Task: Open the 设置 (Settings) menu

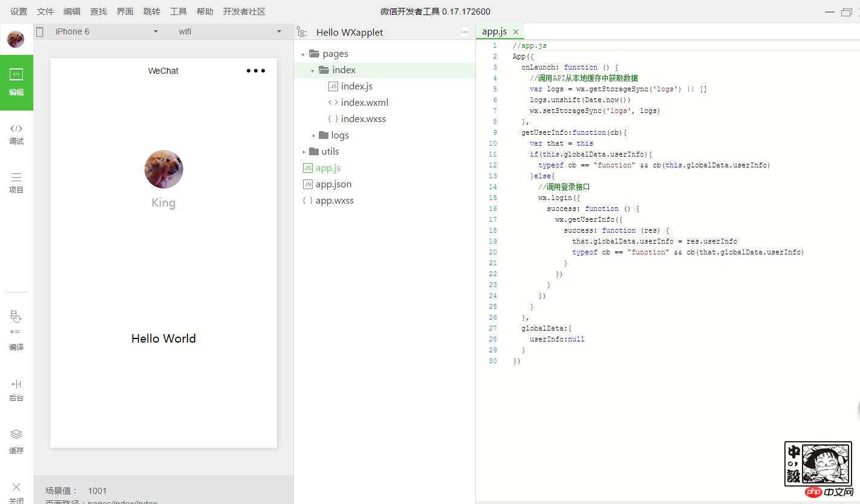Action: 19,11
